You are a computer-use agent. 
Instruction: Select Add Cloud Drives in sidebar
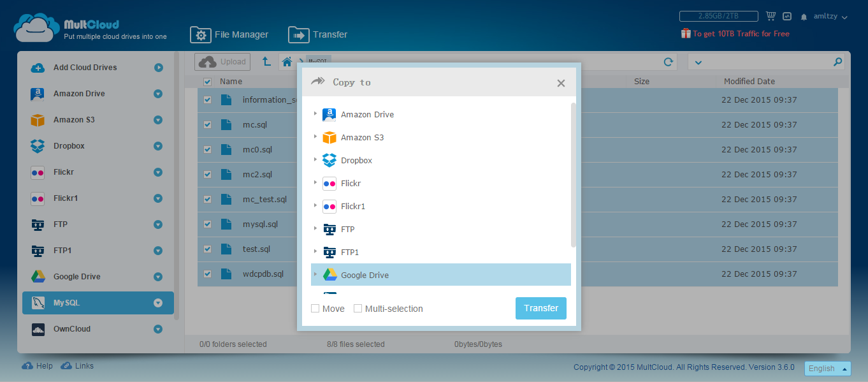click(98, 68)
